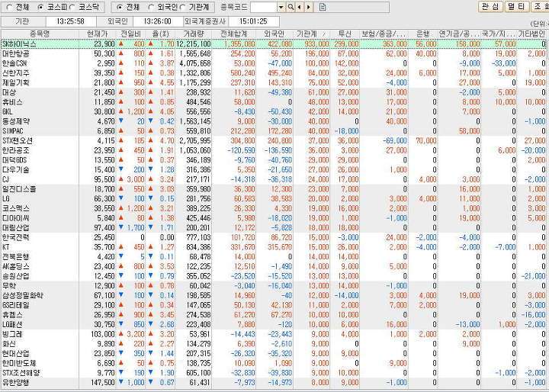Sort by 전체합계 column header
Image resolution: width=549 pixels, height=392 pixels.
coord(234,34)
